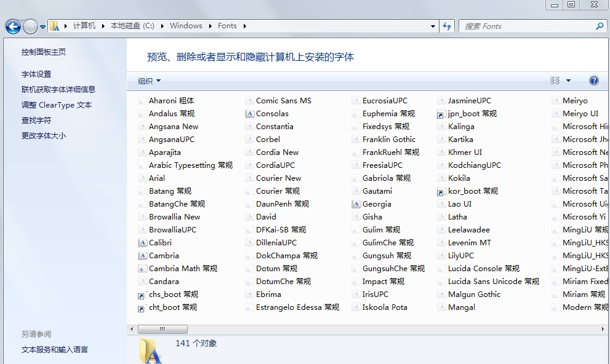Expand the arrow after 计算机 breadcrumb

coord(103,26)
